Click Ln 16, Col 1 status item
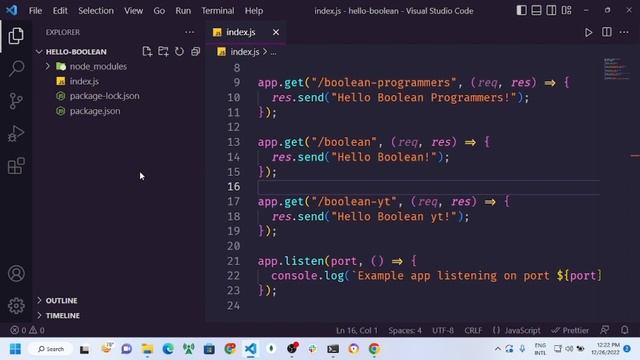Screen dimensions: 640x360 pos(357,330)
